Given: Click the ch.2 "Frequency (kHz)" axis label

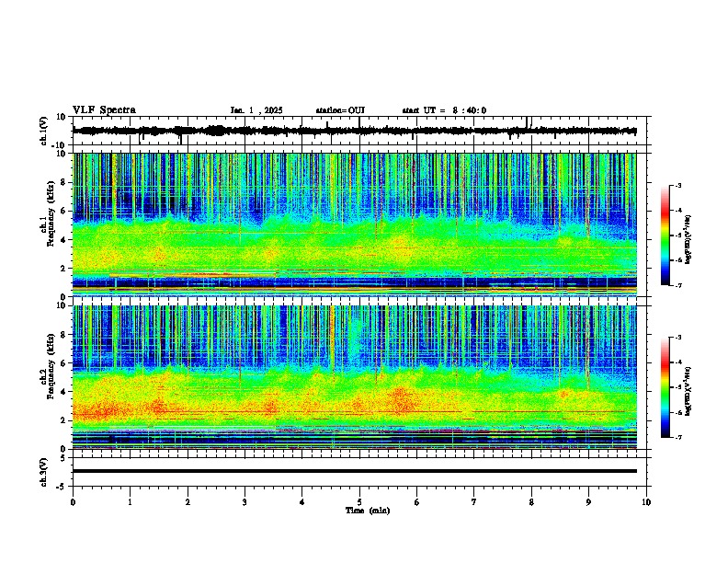Looking at the screenshot, I should 51,366.
